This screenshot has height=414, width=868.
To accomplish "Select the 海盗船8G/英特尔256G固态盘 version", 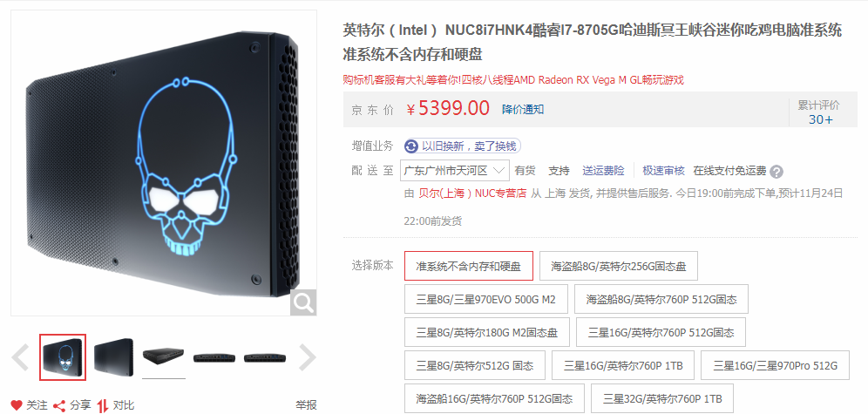I will coord(619,266).
